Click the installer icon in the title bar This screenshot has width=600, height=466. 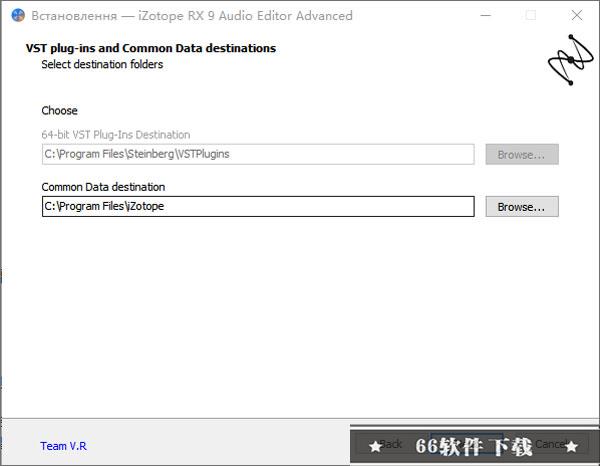(18, 15)
